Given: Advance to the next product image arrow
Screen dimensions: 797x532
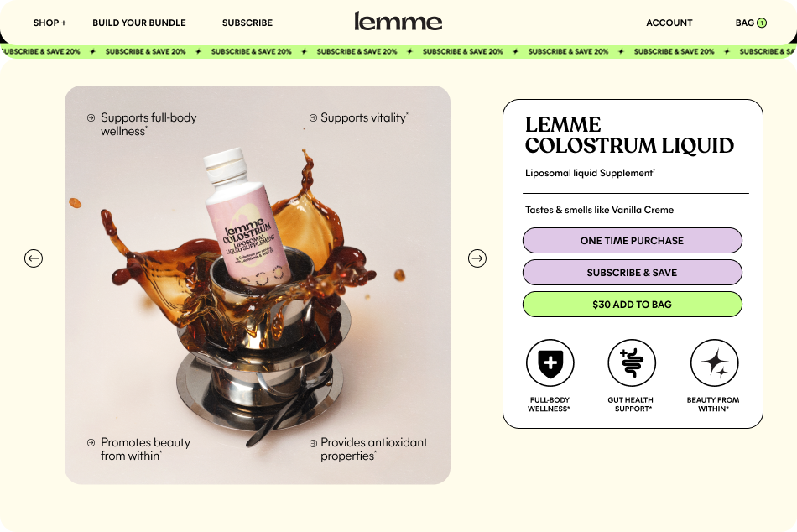Looking at the screenshot, I should click(477, 258).
